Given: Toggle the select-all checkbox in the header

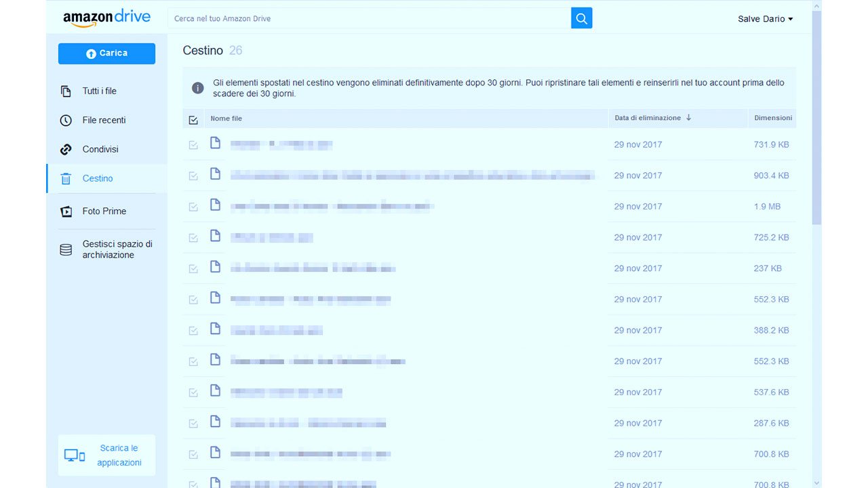Looking at the screenshot, I should coord(193,119).
